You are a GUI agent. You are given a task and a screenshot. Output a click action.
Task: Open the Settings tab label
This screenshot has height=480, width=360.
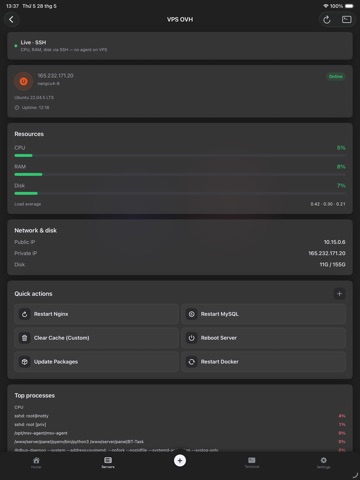323,467
